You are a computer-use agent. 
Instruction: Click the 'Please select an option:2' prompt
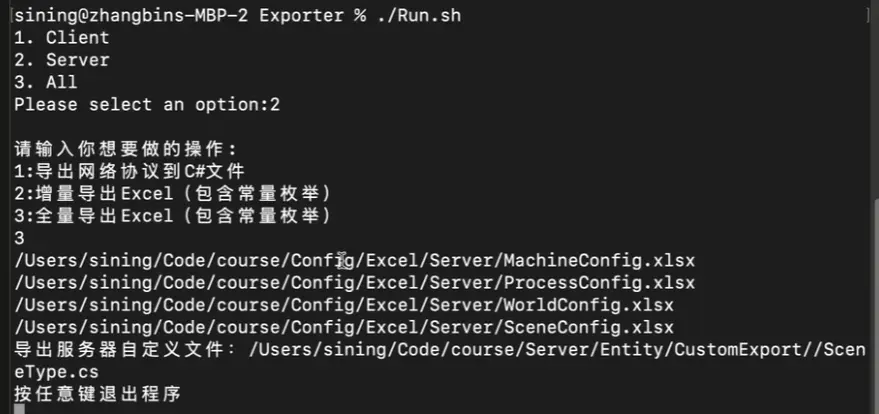(x=147, y=105)
